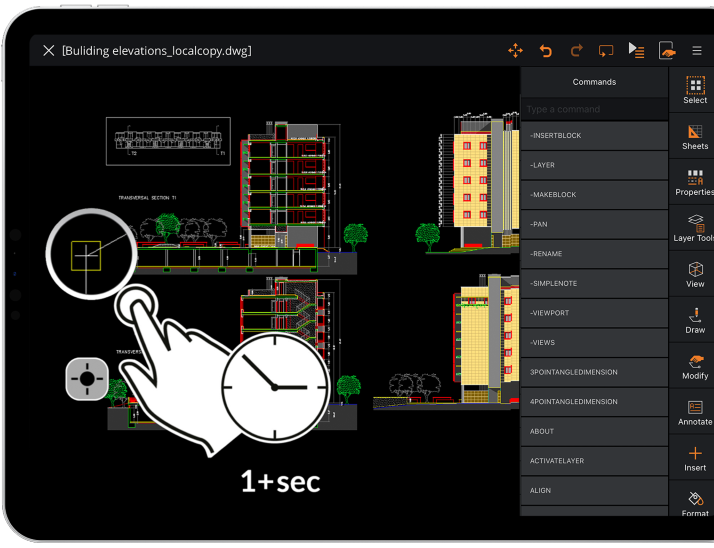
Task: Open the Modify tools
Action: click(x=695, y=366)
